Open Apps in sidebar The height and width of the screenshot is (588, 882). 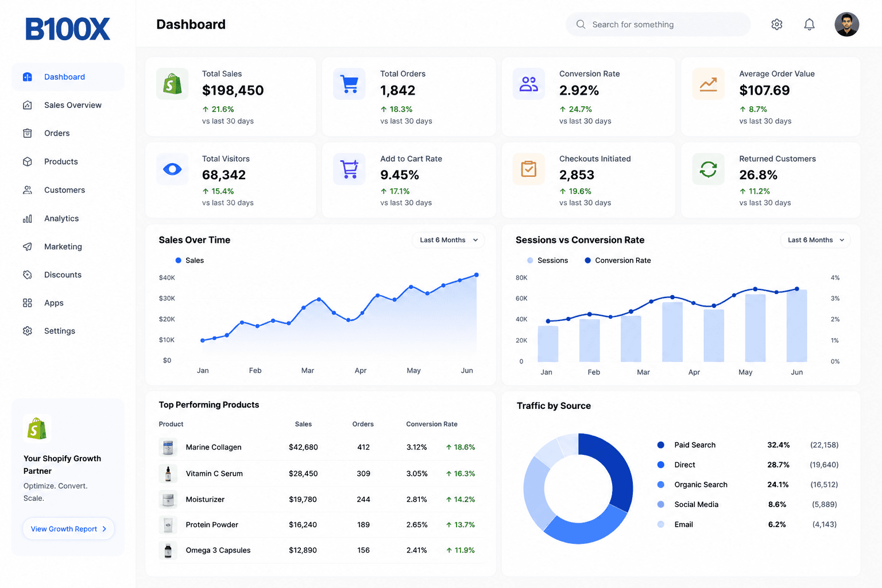pos(68,303)
